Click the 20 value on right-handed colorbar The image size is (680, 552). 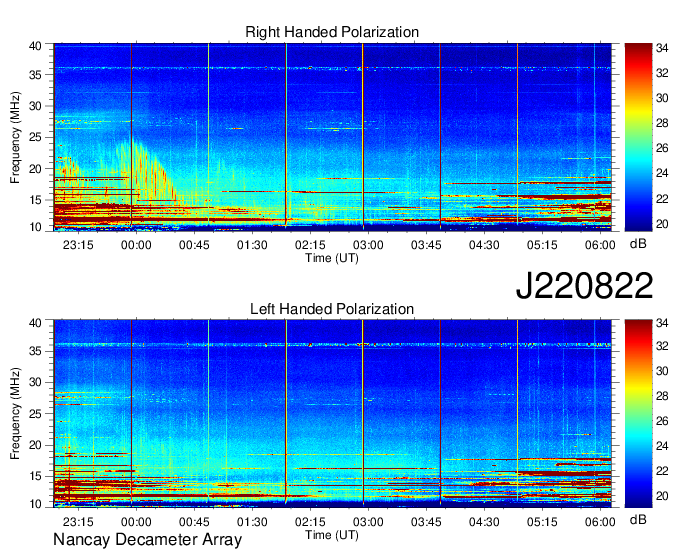[662, 224]
